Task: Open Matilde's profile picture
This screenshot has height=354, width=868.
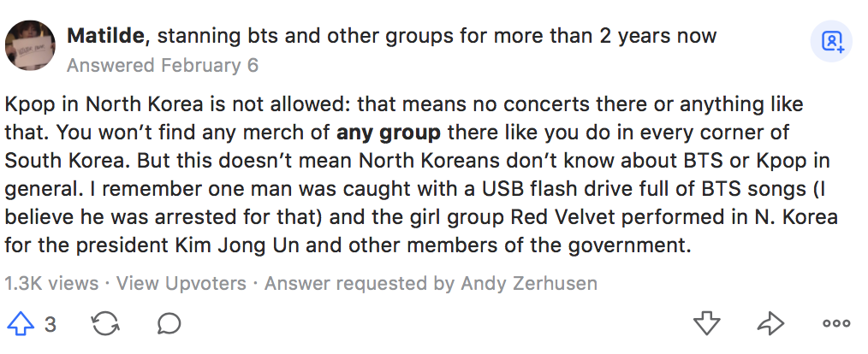Action: point(32,46)
